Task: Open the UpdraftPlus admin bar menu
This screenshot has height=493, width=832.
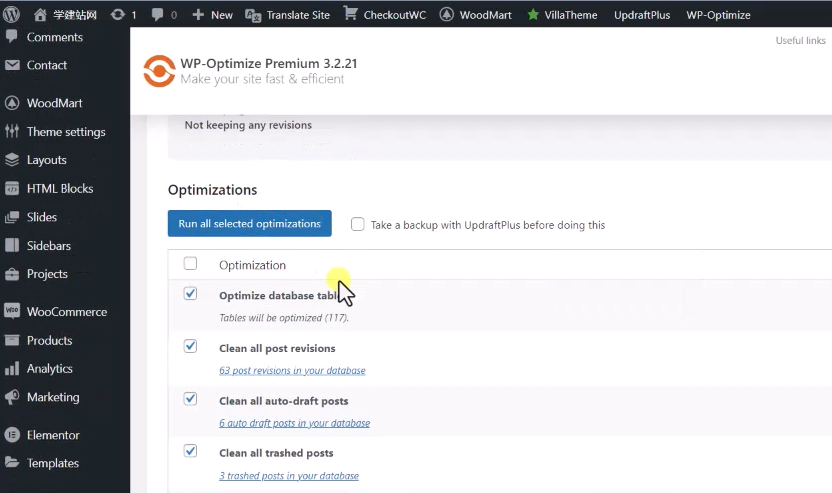Action: click(641, 15)
